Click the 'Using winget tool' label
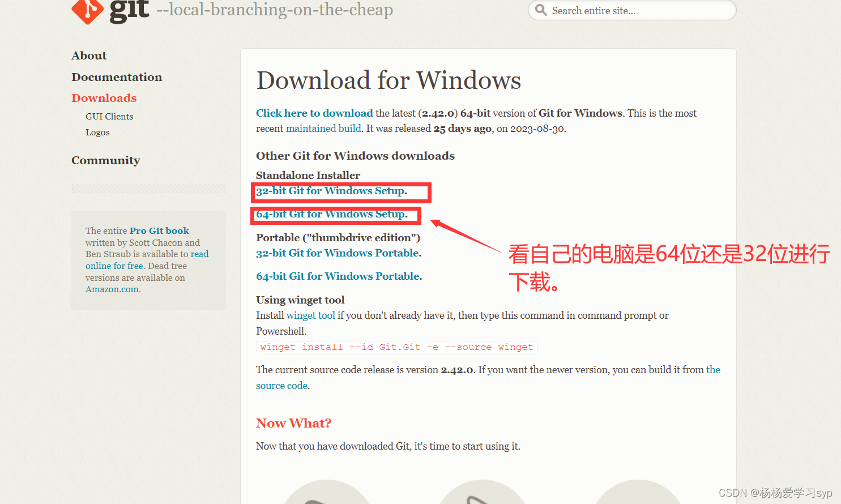The height and width of the screenshot is (504, 841). (x=300, y=300)
